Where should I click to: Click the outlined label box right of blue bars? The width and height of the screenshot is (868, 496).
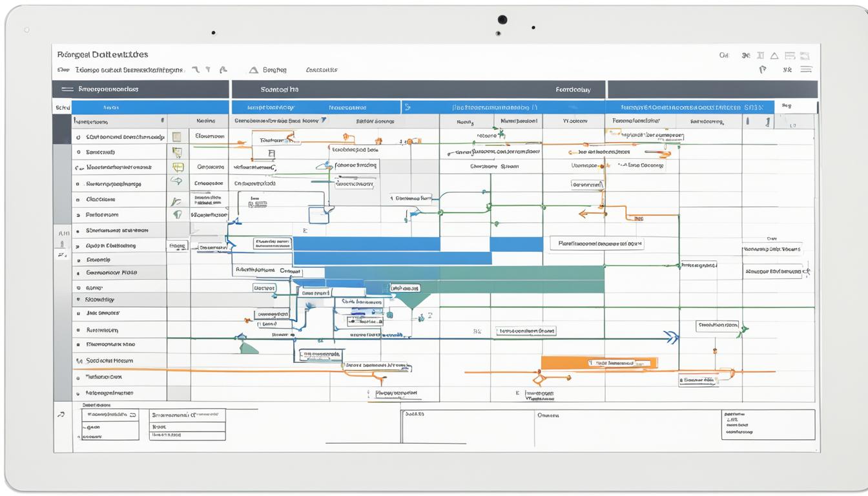click(x=597, y=244)
